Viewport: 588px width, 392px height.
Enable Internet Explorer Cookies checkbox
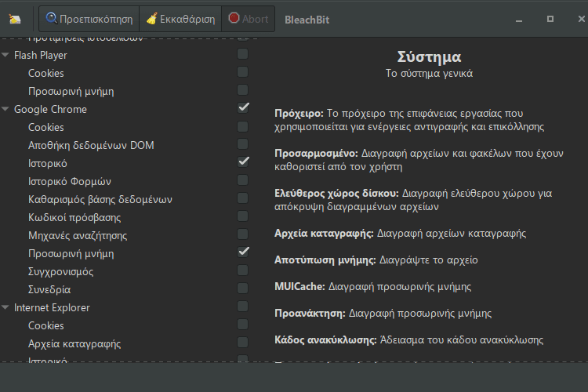click(242, 324)
